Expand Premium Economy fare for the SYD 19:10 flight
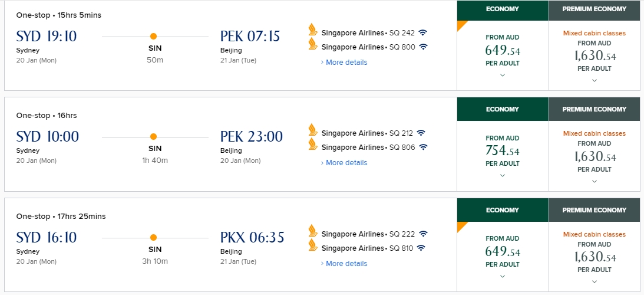 coord(595,80)
